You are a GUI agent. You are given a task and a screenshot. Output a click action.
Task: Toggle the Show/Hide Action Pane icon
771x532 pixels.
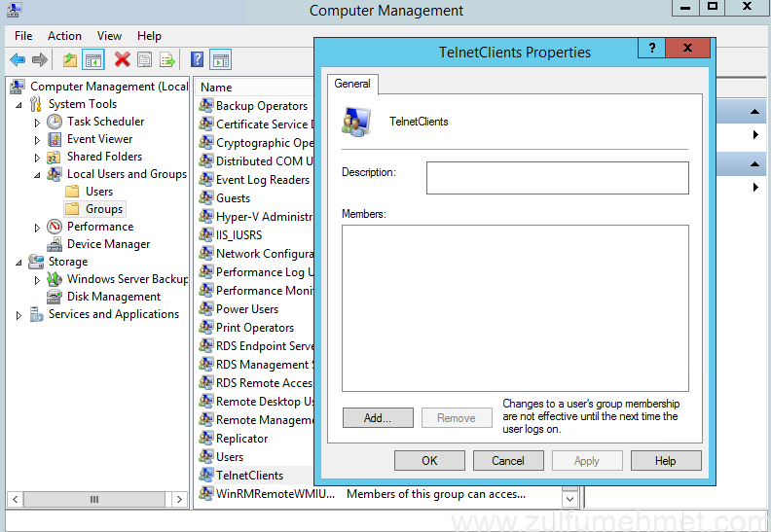[x=220, y=60]
